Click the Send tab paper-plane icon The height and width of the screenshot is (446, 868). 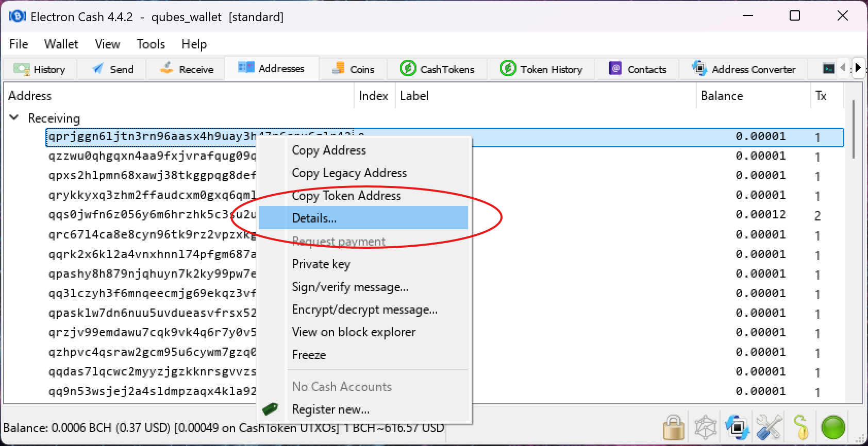97,68
